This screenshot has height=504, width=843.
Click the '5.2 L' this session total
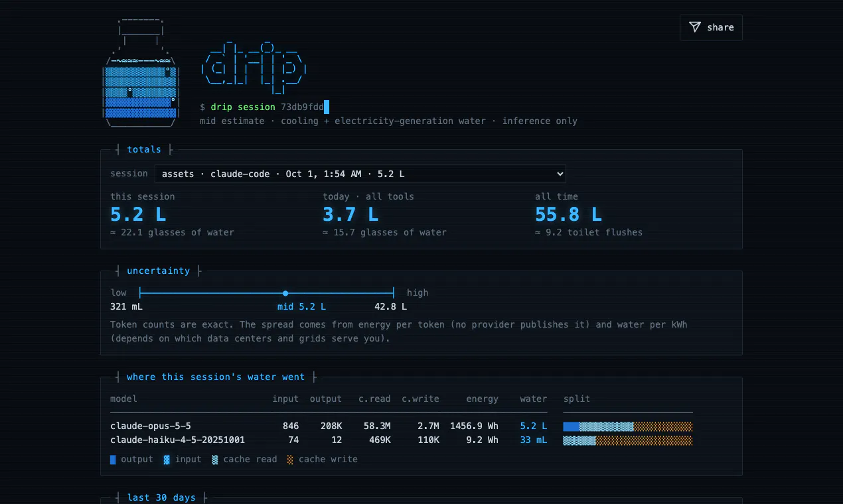coord(138,214)
